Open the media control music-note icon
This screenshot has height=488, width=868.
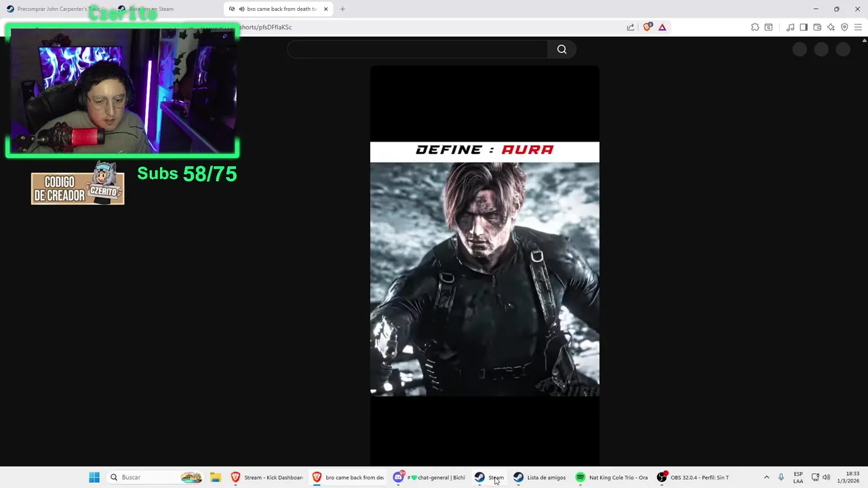pos(790,27)
